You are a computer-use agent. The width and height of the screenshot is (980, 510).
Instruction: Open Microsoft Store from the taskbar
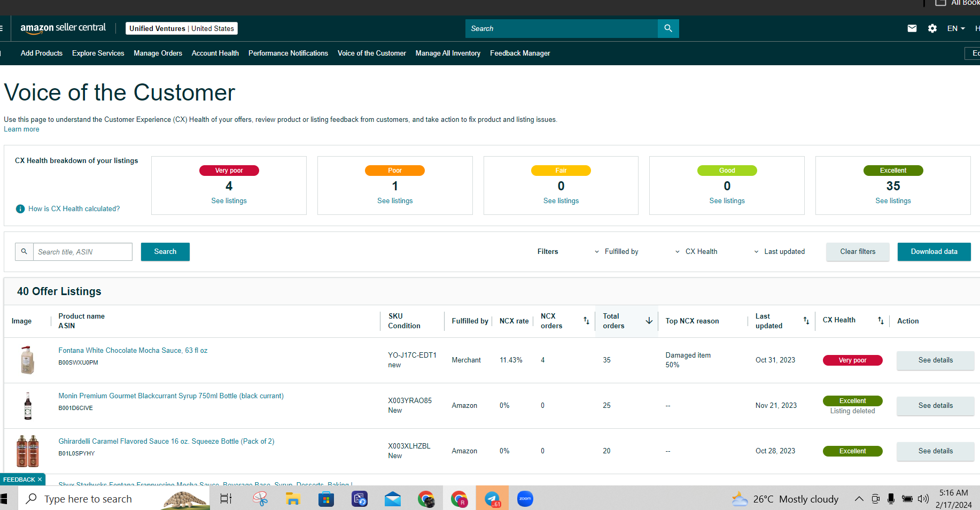tap(326, 499)
